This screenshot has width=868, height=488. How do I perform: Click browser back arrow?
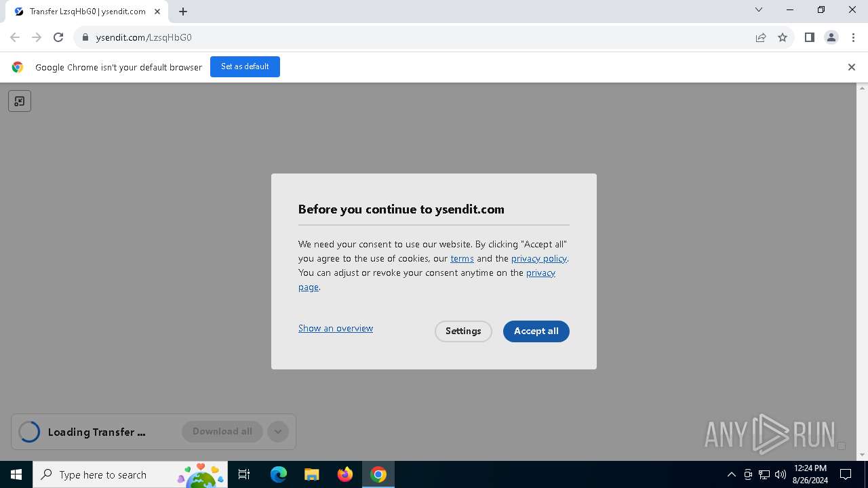pyautogui.click(x=15, y=37)
